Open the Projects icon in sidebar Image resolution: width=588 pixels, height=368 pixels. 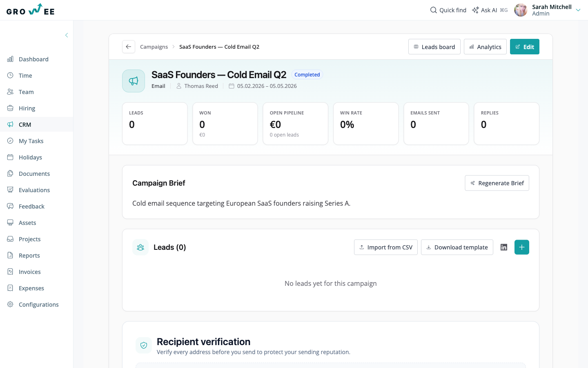coord(10,239)
